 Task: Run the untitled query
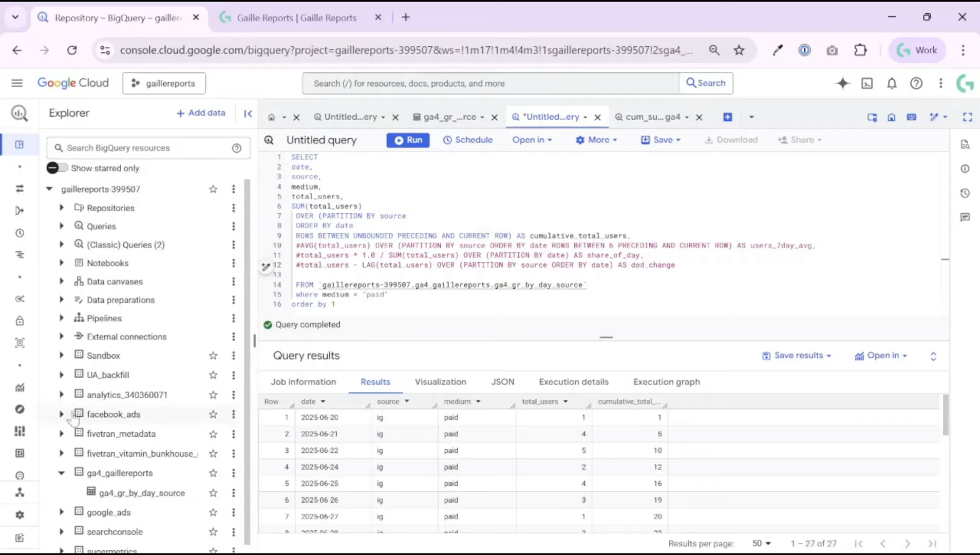(408, 140)
